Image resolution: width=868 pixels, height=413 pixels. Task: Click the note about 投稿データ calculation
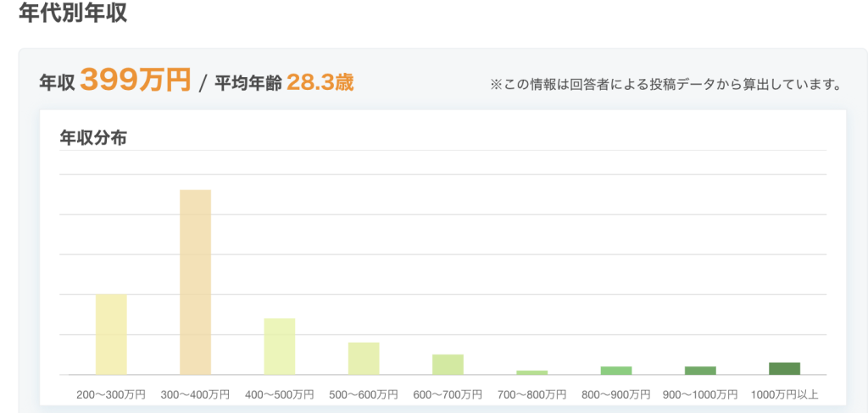pyautogui.click(x=665, y=84)
